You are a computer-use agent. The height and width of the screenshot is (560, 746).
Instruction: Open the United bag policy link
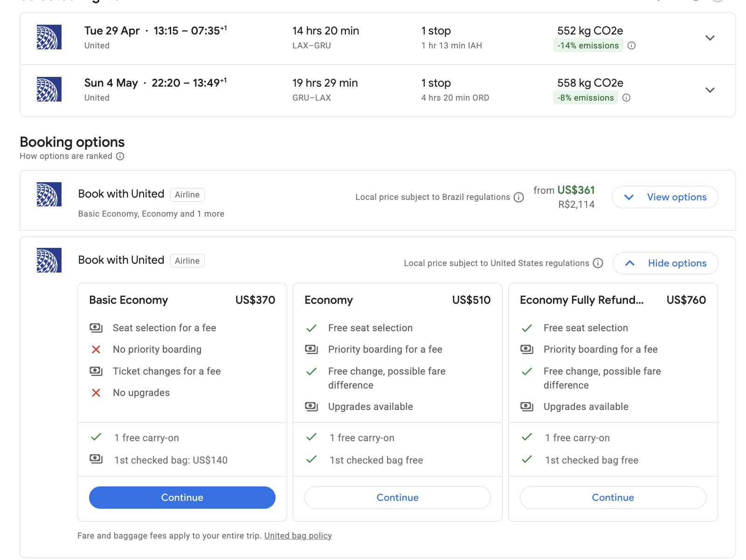click(298, 536)
